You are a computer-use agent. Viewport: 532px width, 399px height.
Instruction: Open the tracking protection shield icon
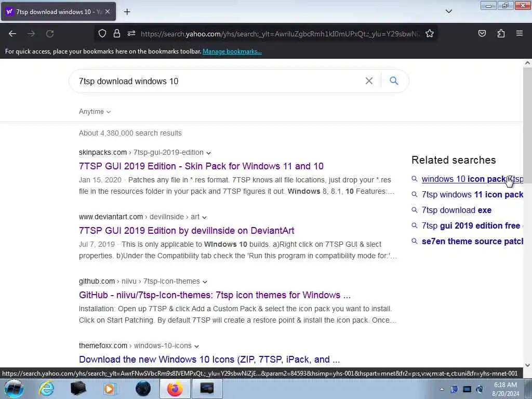tap(102, 33)
